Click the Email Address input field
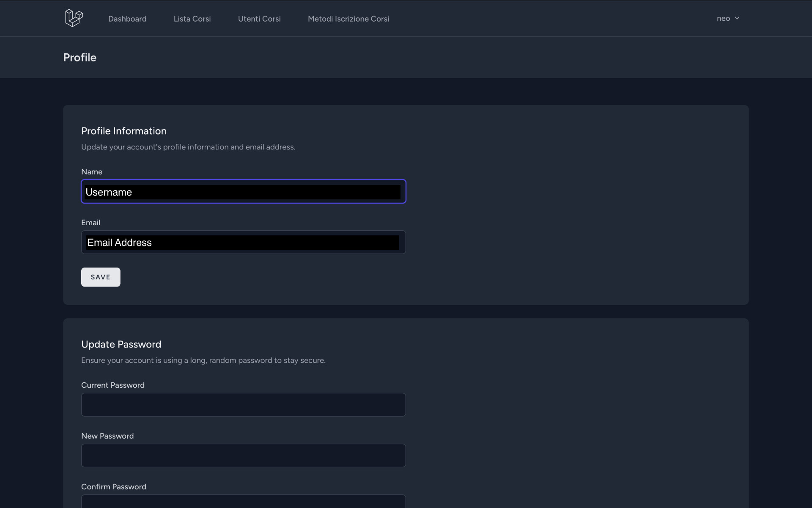This screenshot has width=812, height=508. click(243, 242)
